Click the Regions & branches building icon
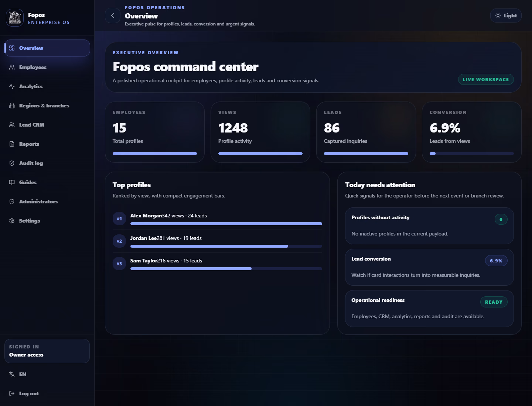 [x=12, y=106]
